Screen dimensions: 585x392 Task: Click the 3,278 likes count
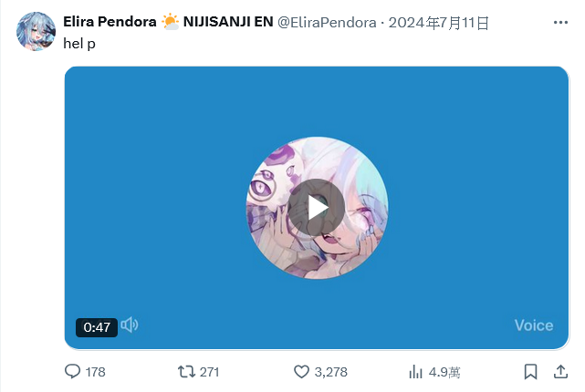331,372
